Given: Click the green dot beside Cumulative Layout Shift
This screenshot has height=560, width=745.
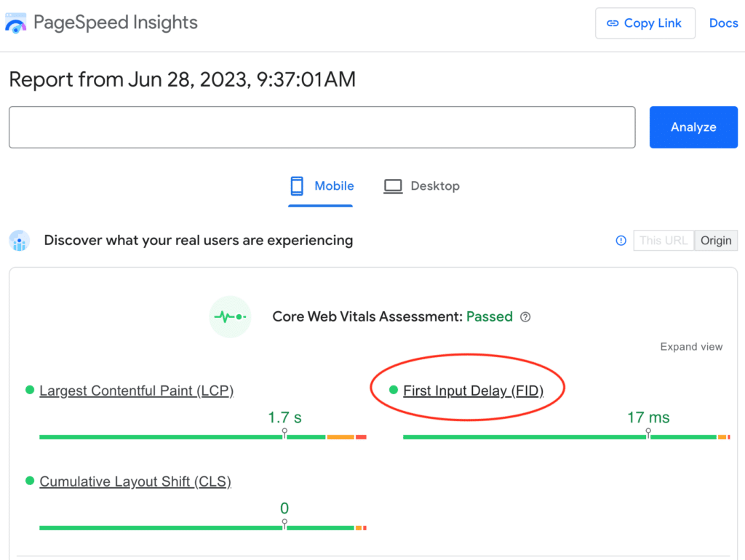Looking at the screenshot, I should coord(29,481).
